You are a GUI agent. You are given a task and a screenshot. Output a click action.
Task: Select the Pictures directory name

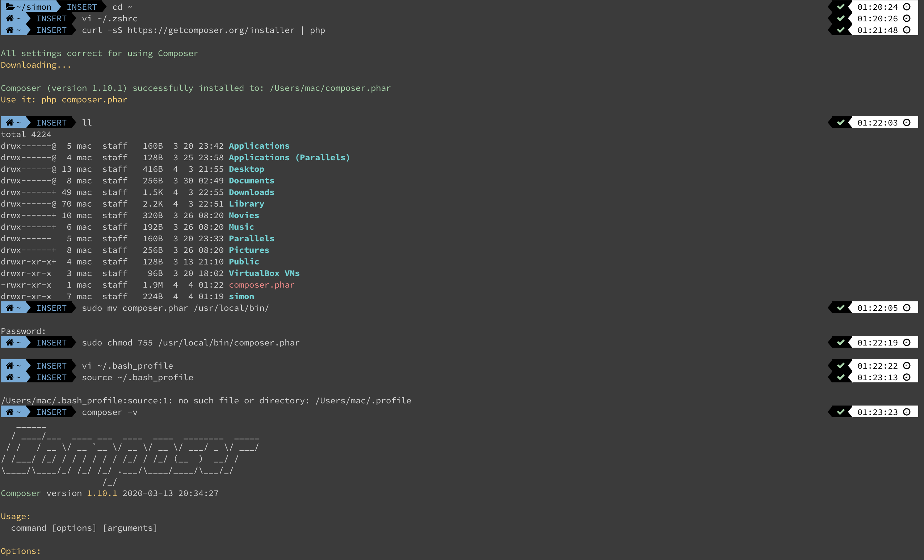click(249, 250)
